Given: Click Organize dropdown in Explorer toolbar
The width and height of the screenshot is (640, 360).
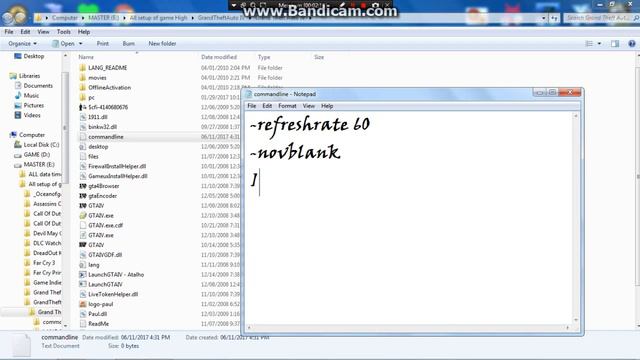Looking at the screenshot, I should (22, 43).
